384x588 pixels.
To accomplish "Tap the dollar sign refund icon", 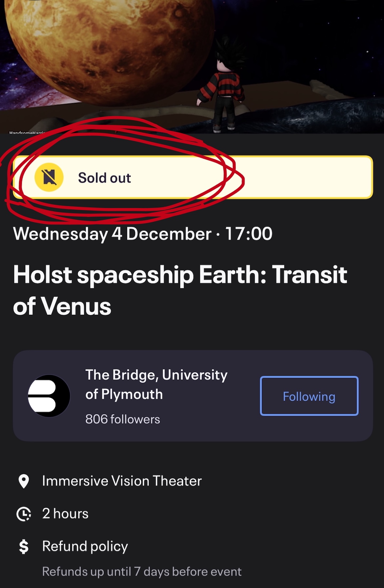I will point(24,547).
